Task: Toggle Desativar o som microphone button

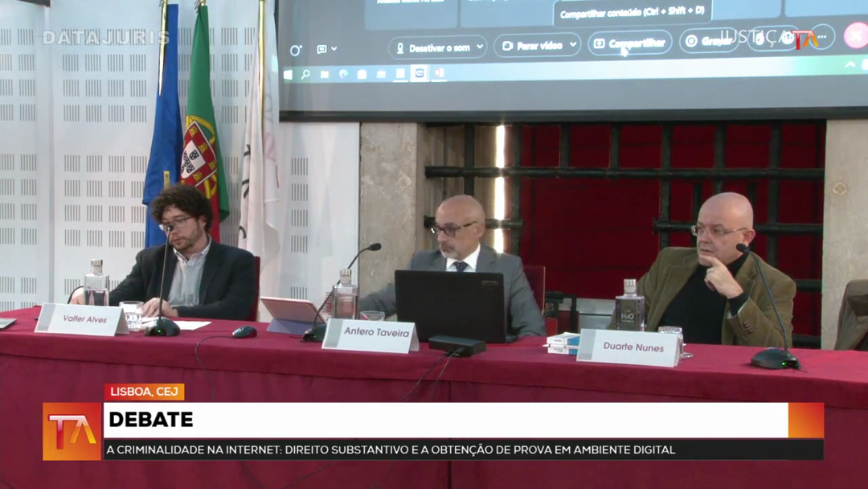Action: [432, 47]
